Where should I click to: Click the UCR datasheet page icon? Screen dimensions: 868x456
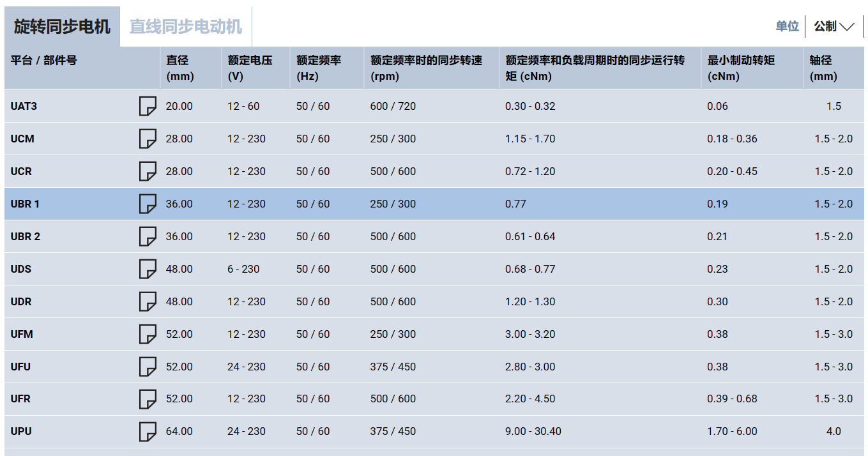click(x=148, y=171)
